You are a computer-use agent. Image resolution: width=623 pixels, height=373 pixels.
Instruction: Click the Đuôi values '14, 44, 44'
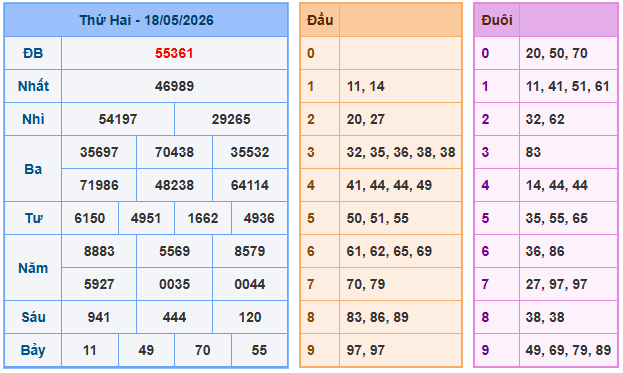pyautogui.click(x=557, y=185)
